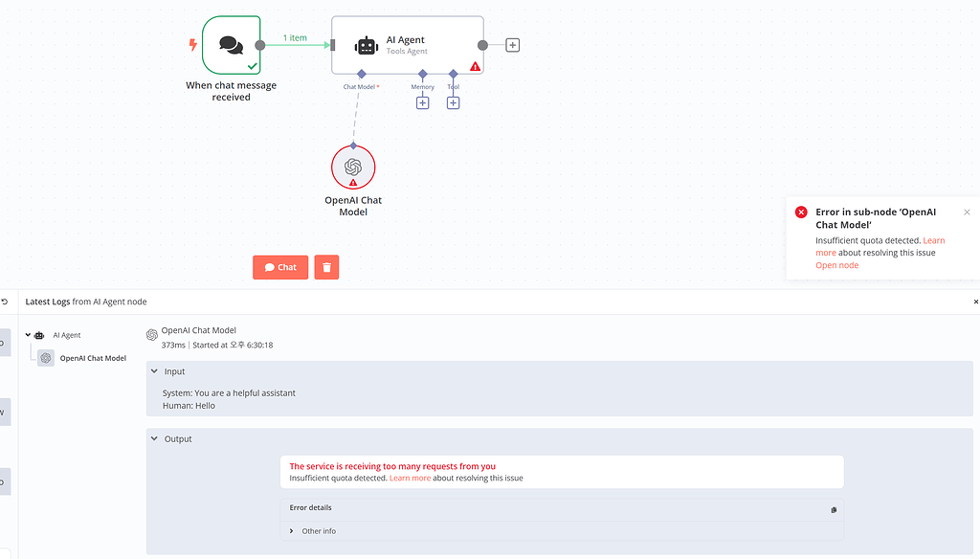980x559 pixels.
Task: Add a Tool sub-node with the plus icon
Action: coord(453,101)
